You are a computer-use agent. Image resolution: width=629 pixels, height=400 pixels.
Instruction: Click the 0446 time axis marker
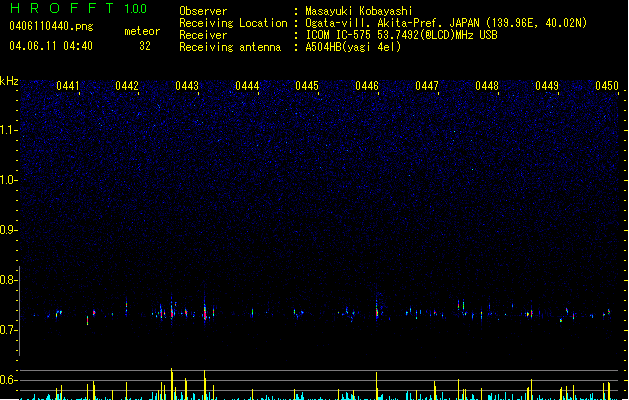(367, 86)
